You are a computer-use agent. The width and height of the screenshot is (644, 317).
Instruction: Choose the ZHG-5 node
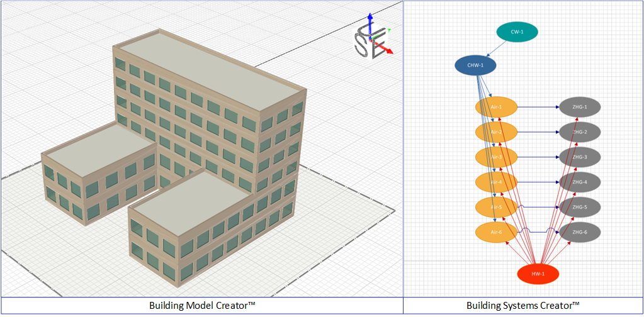[580, 207]
